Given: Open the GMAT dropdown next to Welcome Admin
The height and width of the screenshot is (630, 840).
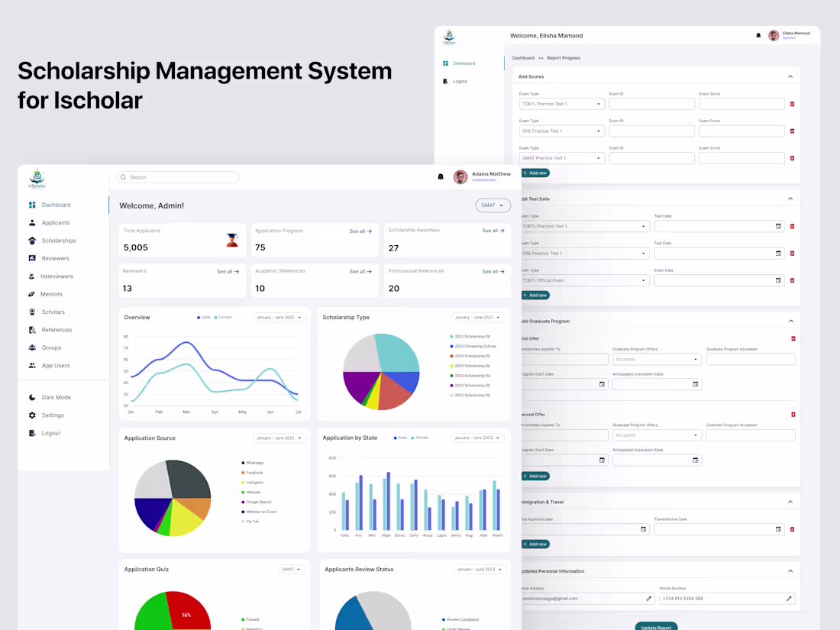Looking at the screenshot, I should tap(493, 205).
